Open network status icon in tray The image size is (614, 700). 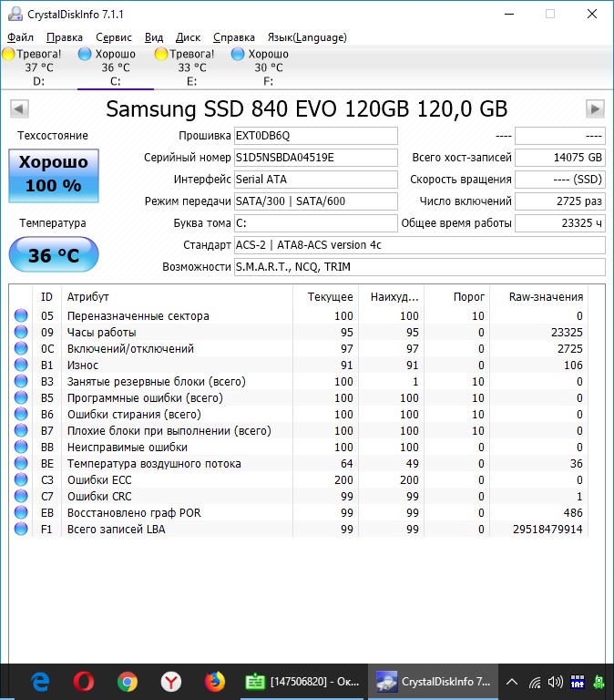(x=535, y=682)
